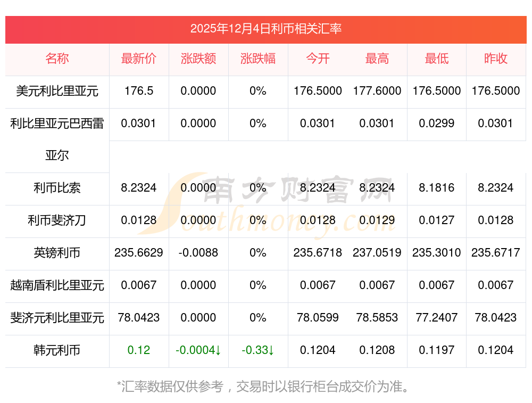Screen dimensions: 532x403
Task: Click the green -0.33 percentage value
Action: pos(258,350)
